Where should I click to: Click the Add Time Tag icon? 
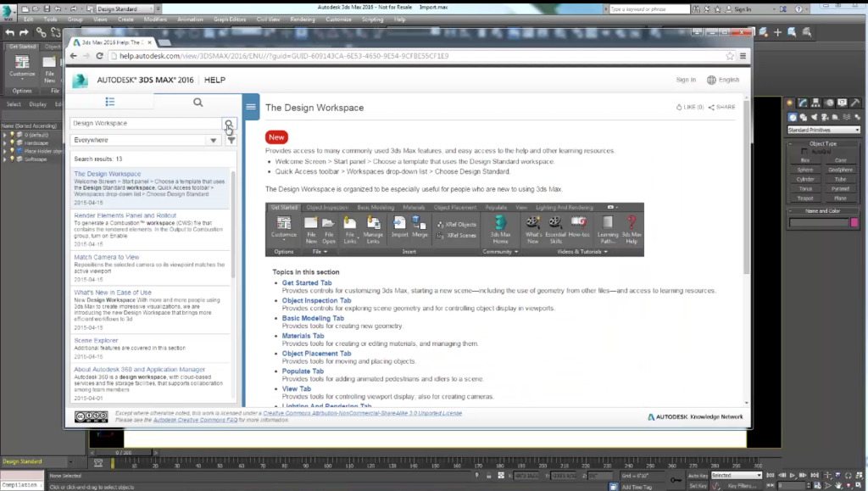coord(614,487)
